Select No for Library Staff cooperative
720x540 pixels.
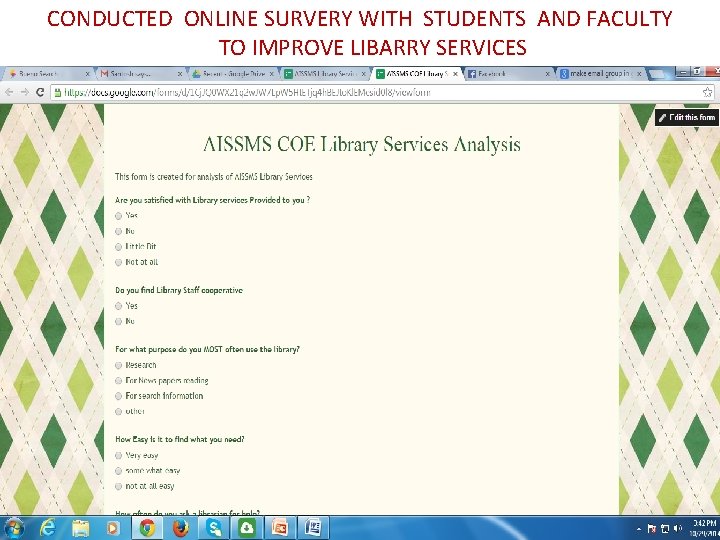click(118, 321)
